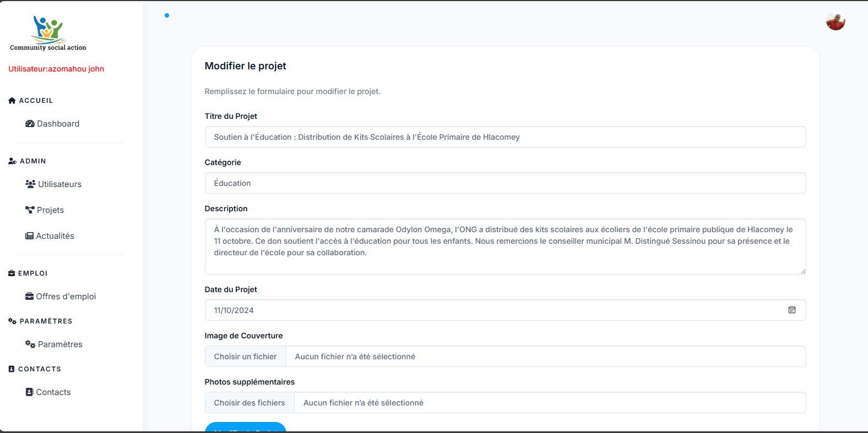Click the Paramètres gears icon
868x433 pixels.
[30, 344]
